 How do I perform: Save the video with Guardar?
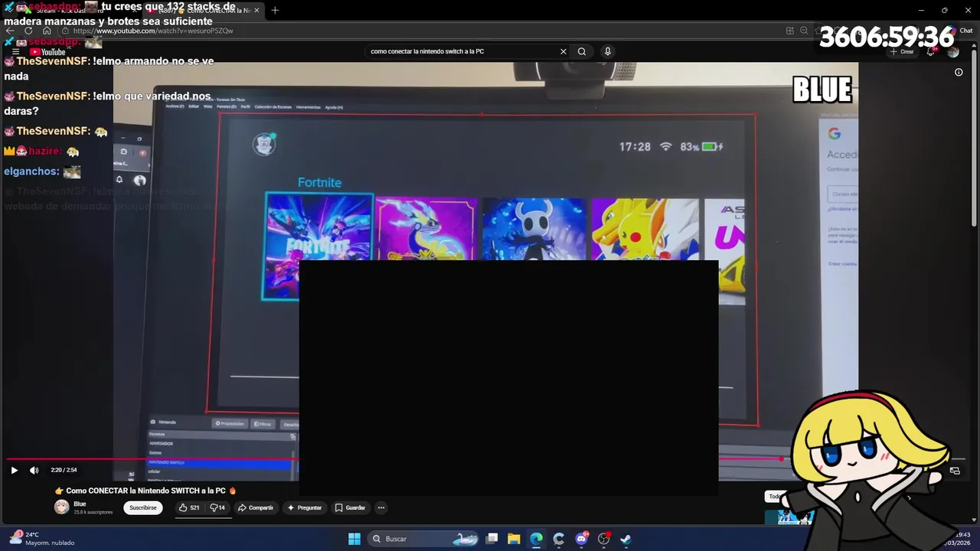tap(350, 507)
